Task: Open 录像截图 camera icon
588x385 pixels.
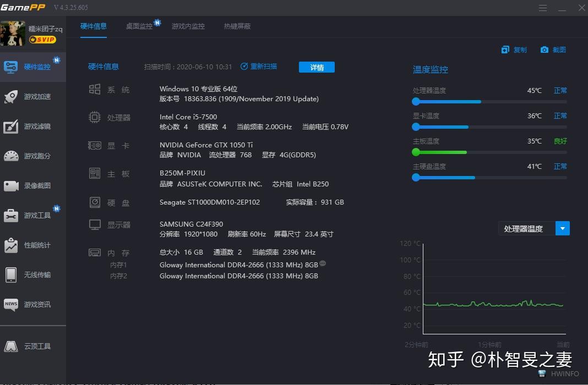Action: pos(11,185)
